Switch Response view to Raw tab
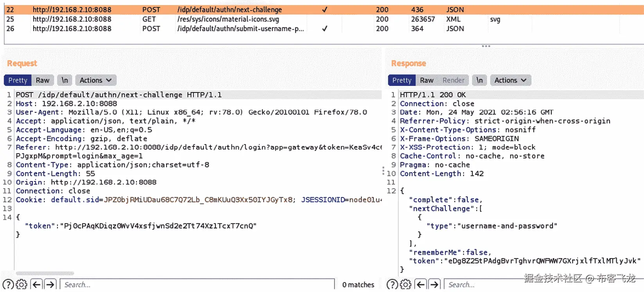This screenshot has width=644, height=292. (427, 80)
